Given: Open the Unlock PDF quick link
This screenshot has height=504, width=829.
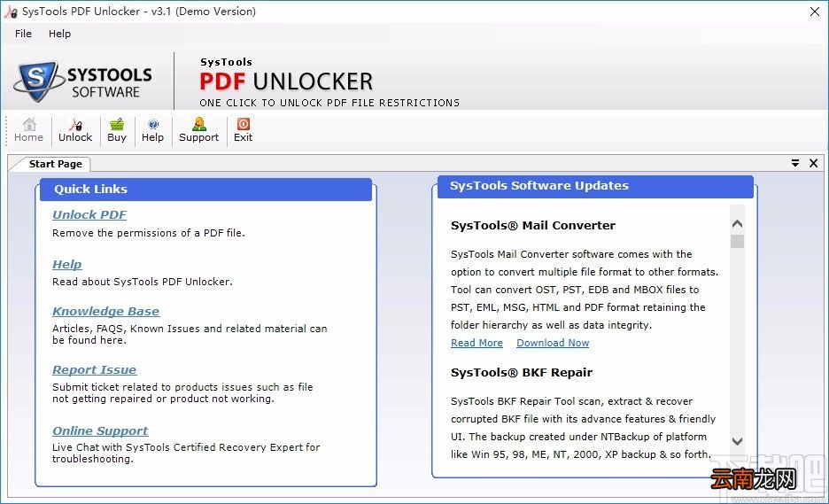Looking at the screenshot, I should click(89, 214).
